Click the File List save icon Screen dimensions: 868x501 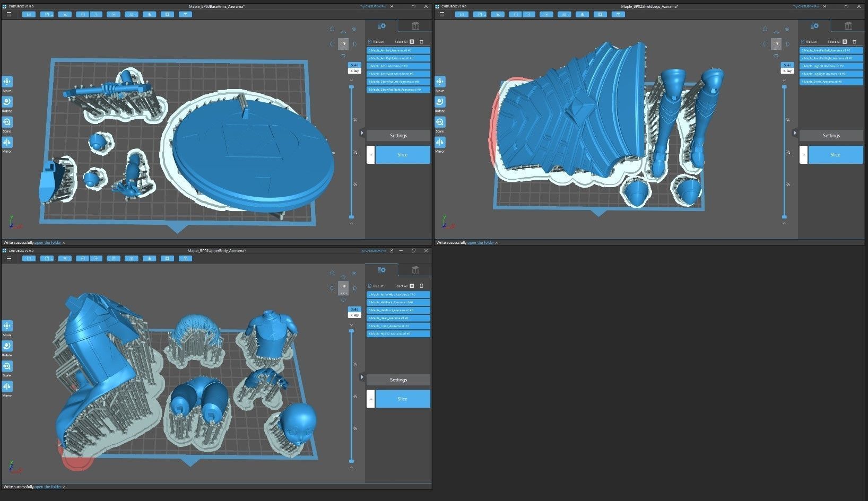point(370,41)
